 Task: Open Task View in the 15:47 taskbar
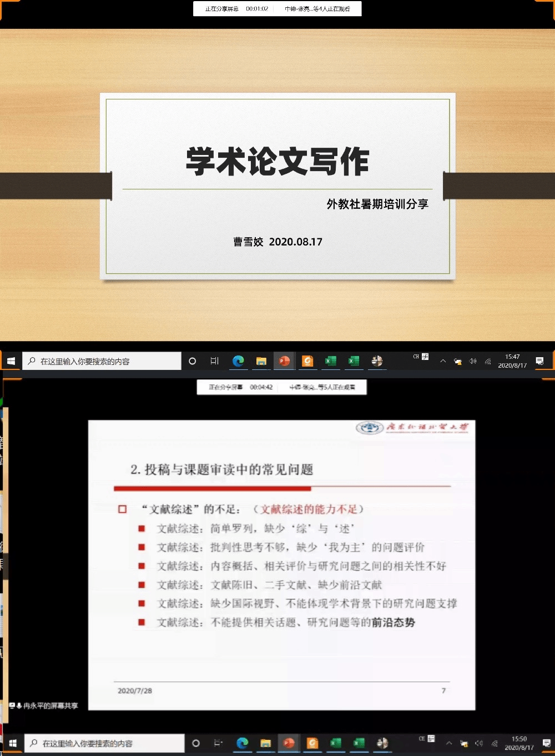[x=215, y=361]
